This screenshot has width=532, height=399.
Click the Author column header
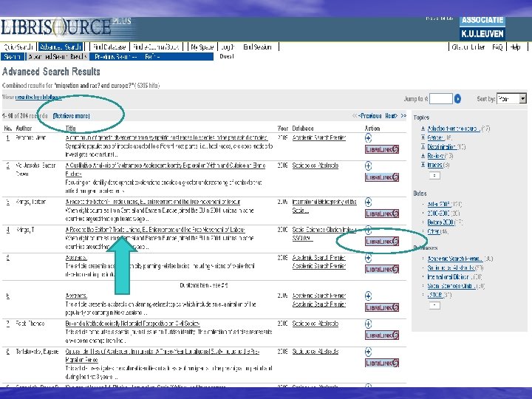point(24,129)
